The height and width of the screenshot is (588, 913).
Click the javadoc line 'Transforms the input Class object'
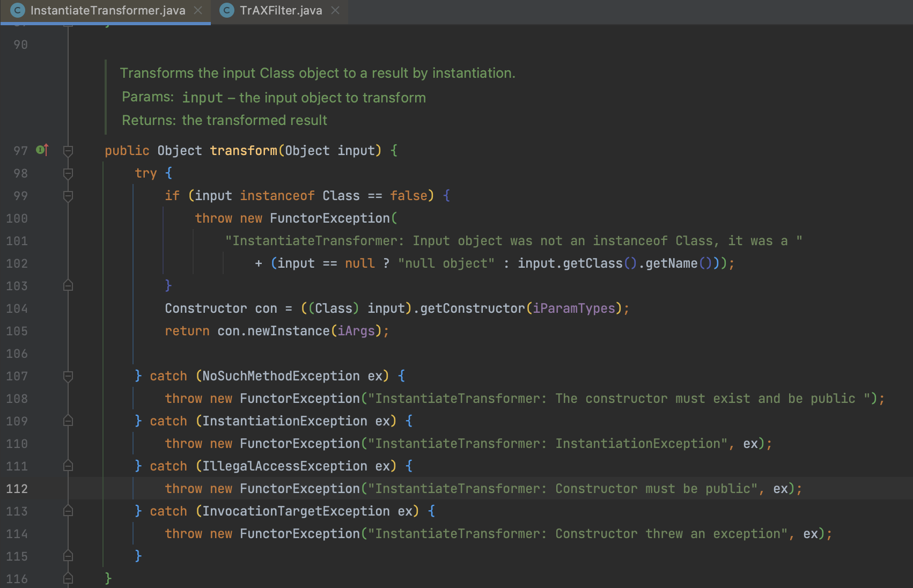(x=318, y=73)
